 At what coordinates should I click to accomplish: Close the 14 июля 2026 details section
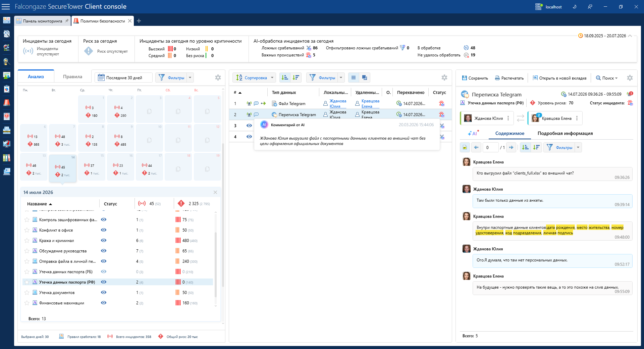(215, 192)
